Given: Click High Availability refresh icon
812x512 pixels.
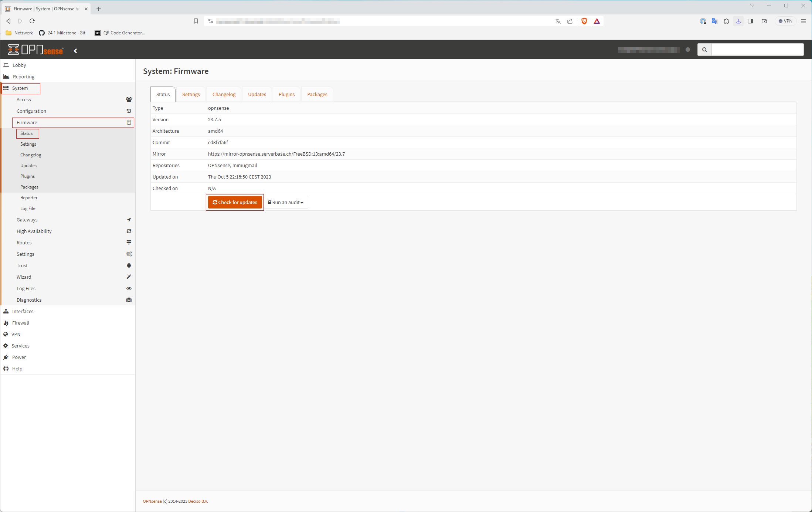Looking at the screenshot, I should pos(129,231).
